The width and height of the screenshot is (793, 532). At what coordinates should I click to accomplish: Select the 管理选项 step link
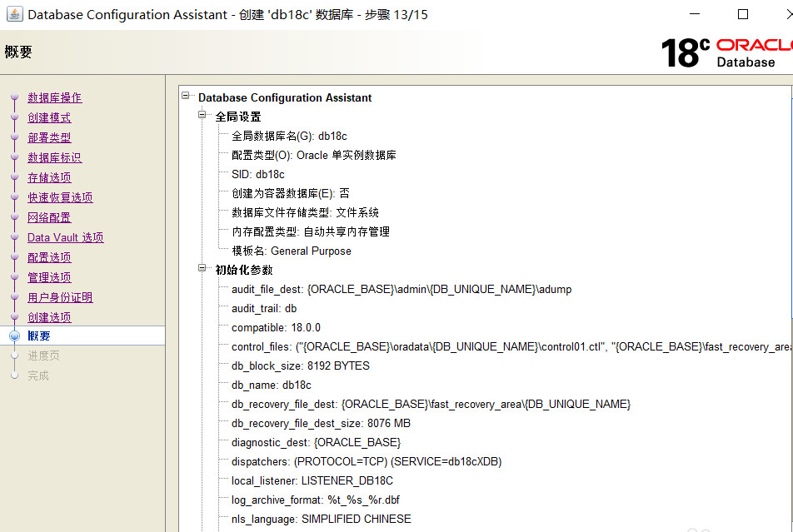click(x=49, y=277)
